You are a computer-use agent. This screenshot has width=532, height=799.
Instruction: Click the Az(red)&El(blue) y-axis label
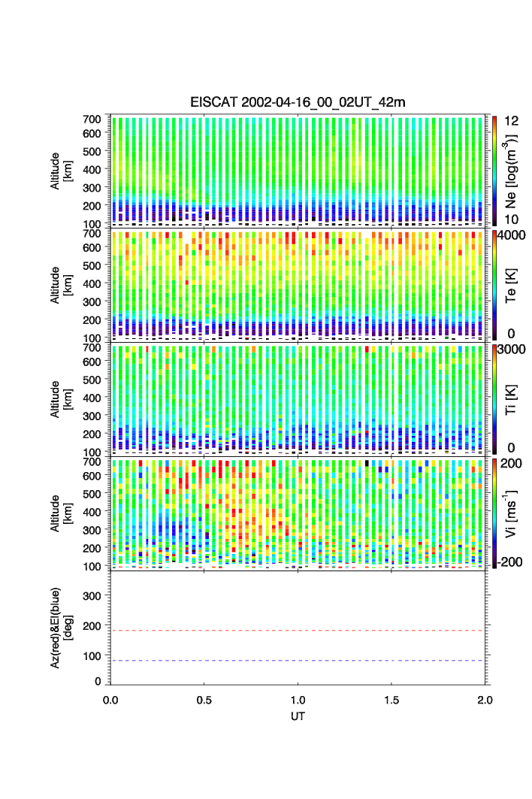tap(61, 628)
